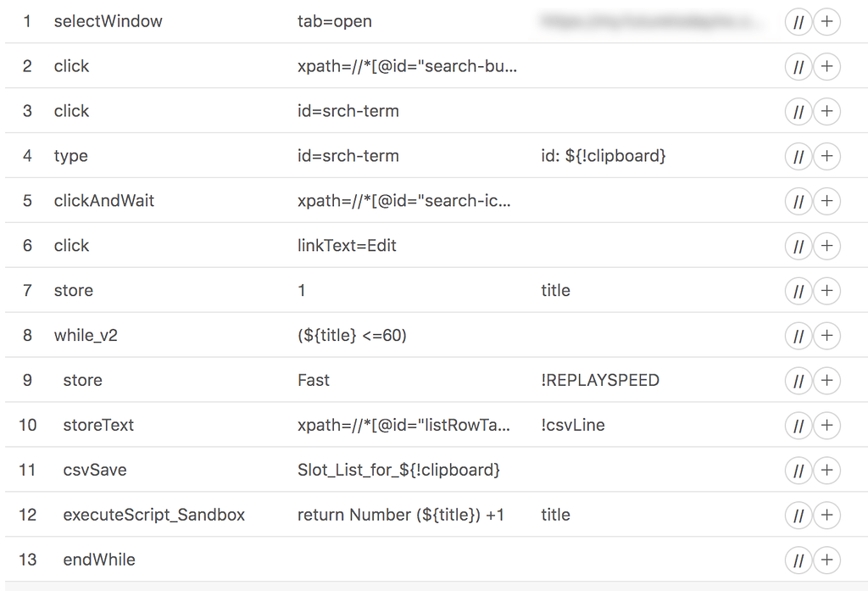
Task: Add a step below the while_v2 command
Action: point(826,335)
